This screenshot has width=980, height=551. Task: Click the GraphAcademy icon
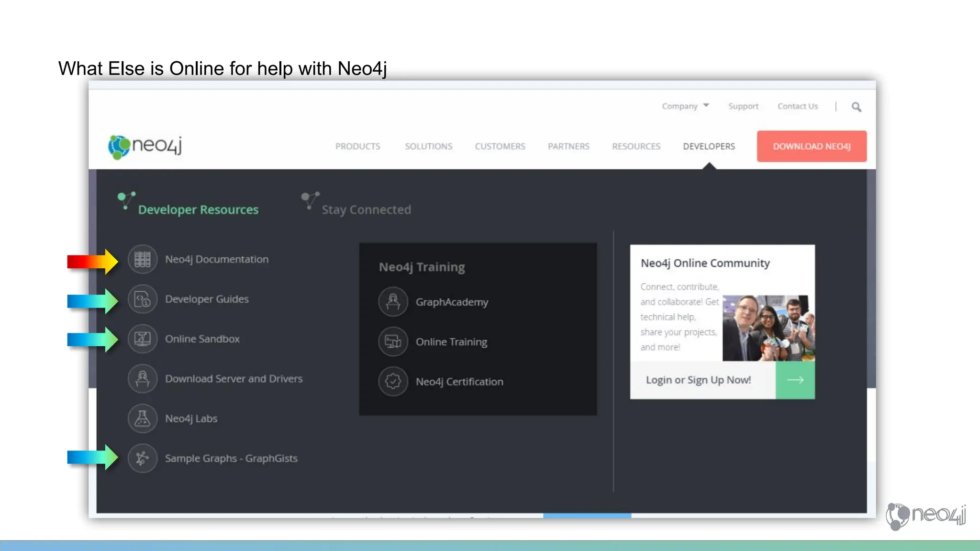pos(393,302)
